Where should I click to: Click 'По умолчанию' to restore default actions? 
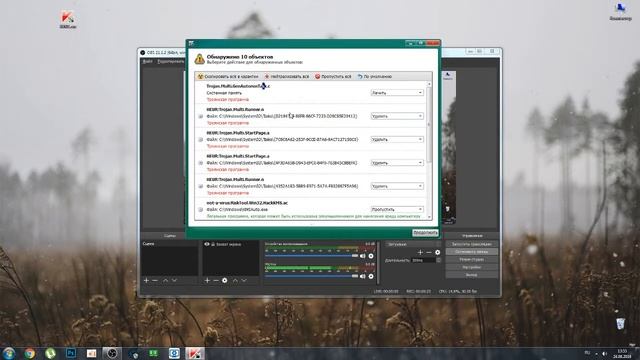(x=375, y=76)
